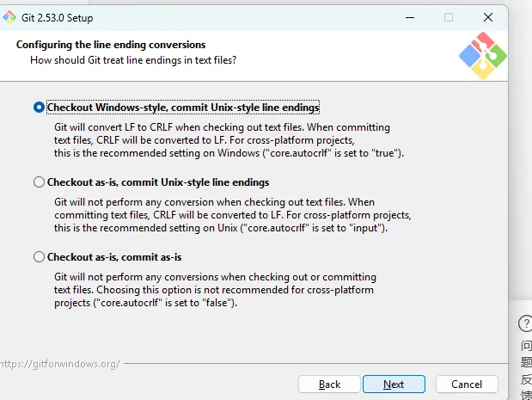Image resolution: width=532 pixels, height=400 pixels.
Task: Close the Git Setup window
Action: click(x=488, y=17)
